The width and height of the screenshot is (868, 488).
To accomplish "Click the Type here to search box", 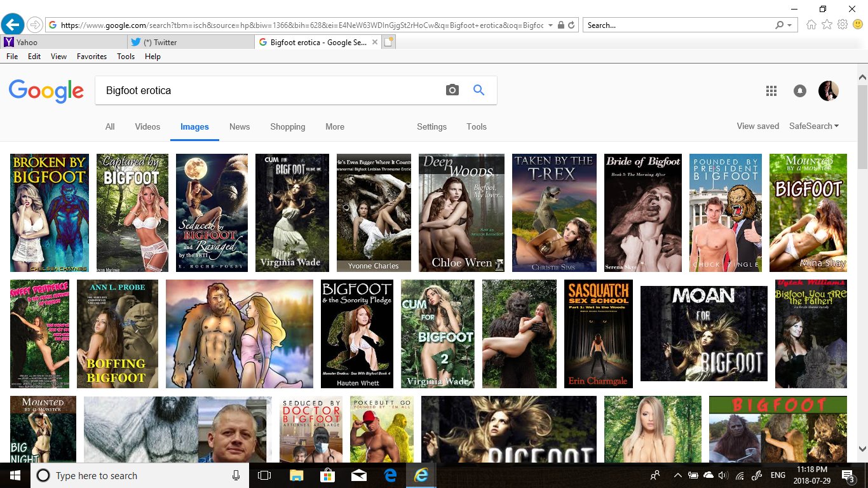I will tap(139, 475).
